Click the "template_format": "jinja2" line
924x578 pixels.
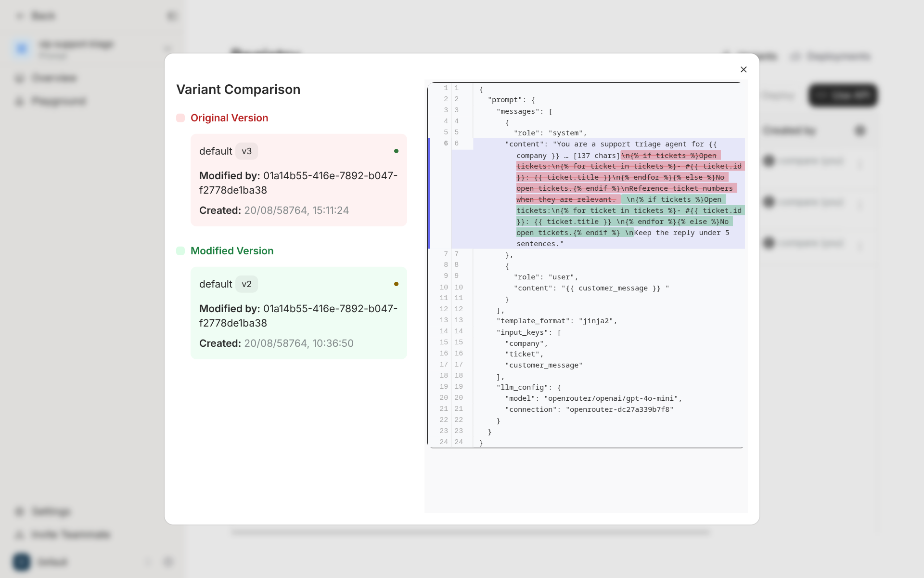point(557,321)
